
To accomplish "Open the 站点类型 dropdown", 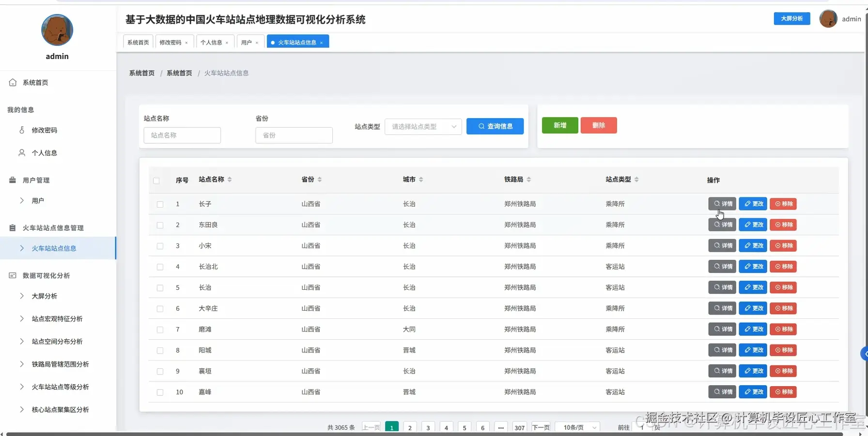I will [x=422, y=127].
